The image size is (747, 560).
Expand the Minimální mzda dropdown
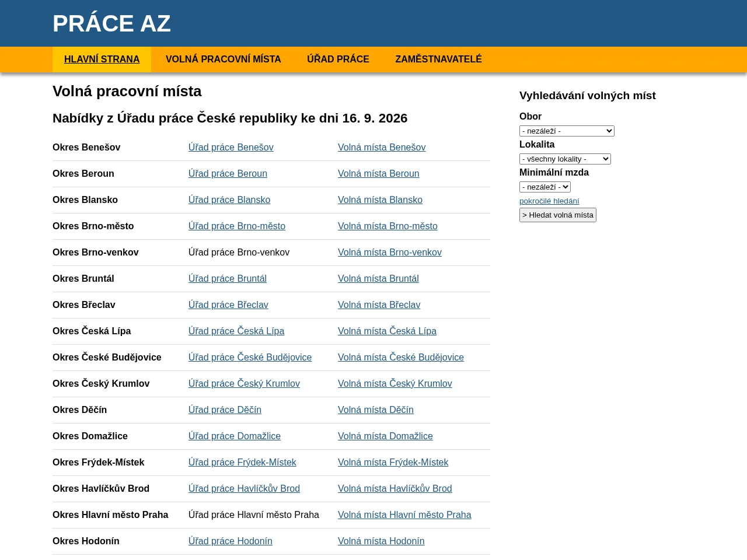coord(545,187)
